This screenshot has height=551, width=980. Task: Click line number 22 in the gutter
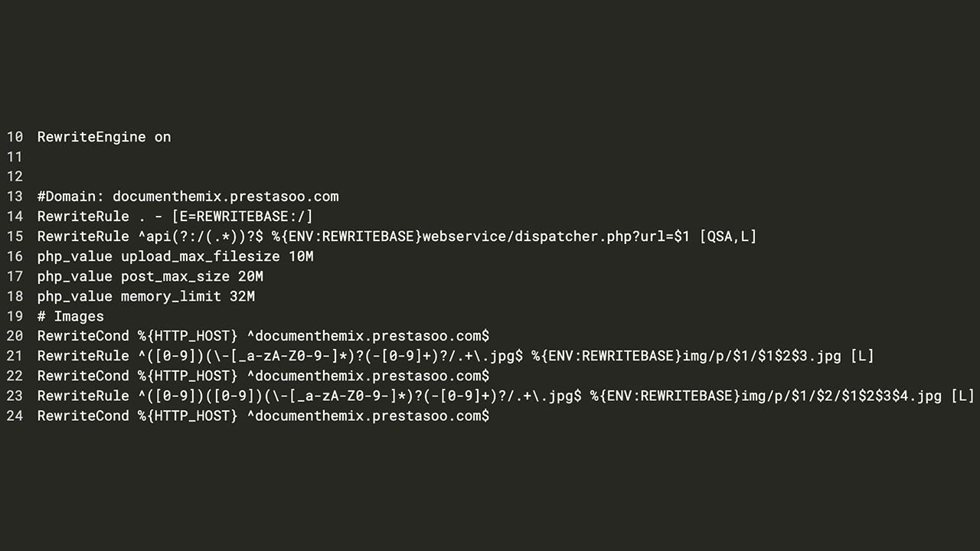(x=15, y=376)
